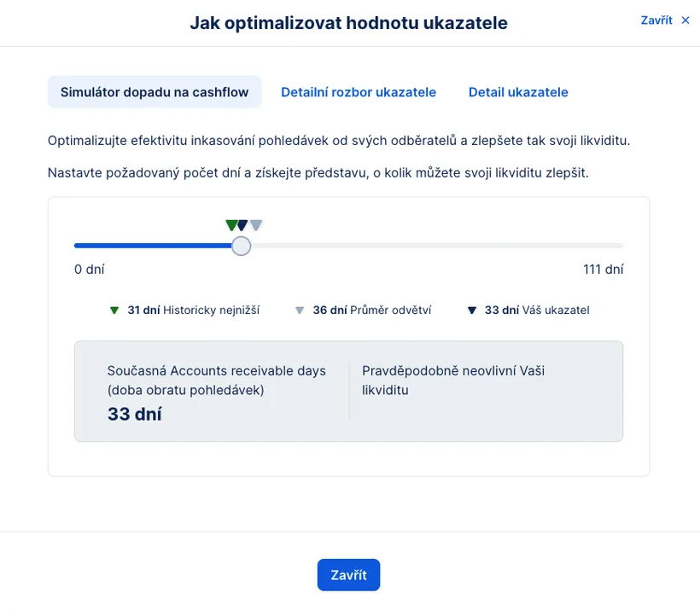Click the 0 dní minimum label
The image size is (700, 616).
tap(90, 270)
